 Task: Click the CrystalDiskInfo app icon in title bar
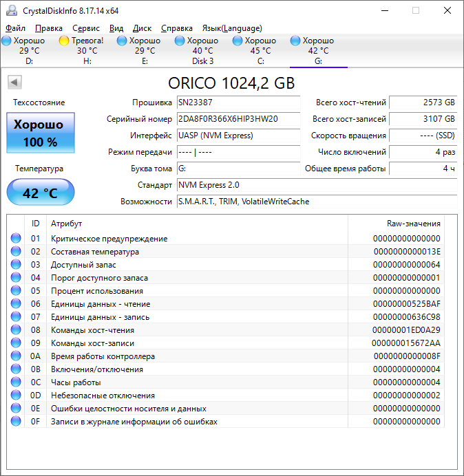click(x=12, y=10)
